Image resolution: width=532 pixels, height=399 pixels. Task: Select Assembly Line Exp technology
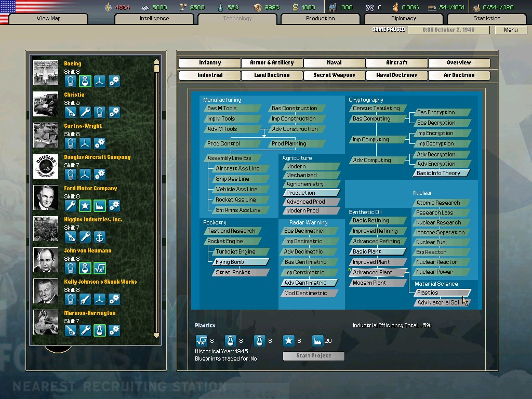pos(232,158)
